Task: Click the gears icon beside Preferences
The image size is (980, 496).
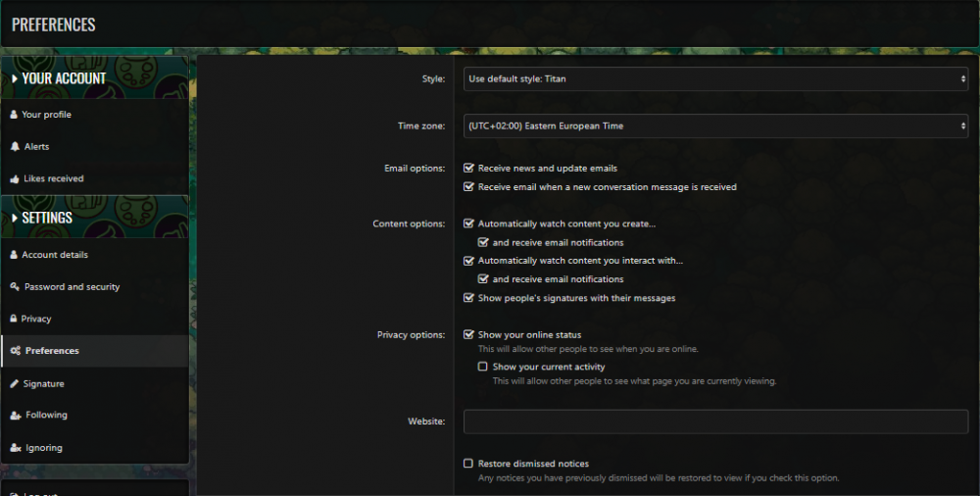Action: click(15, 351)
